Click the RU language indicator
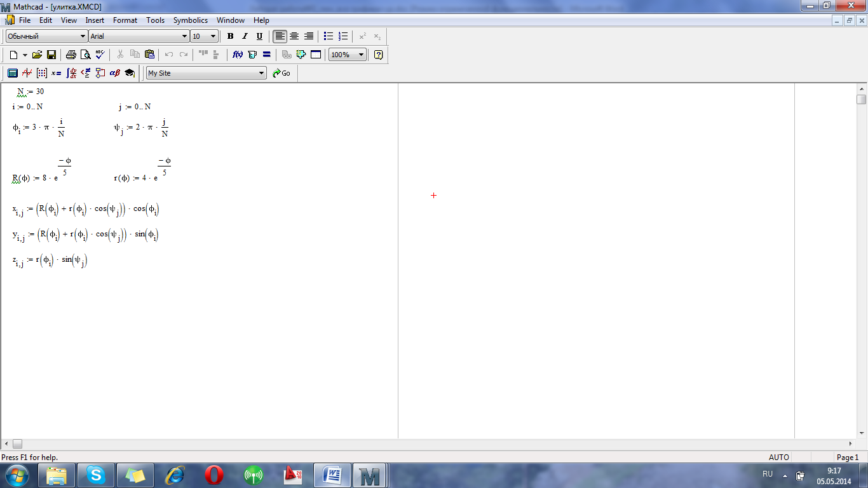The image size is (868, 488). pyautogui.click(x=768, y=474)
